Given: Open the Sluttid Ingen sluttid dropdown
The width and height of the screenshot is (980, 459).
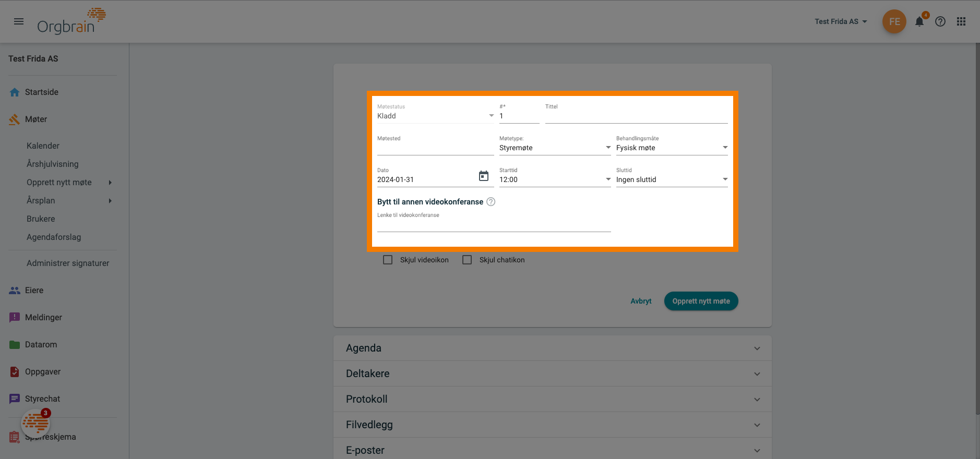Looking at the screenshot, I should tap(672, 180).
